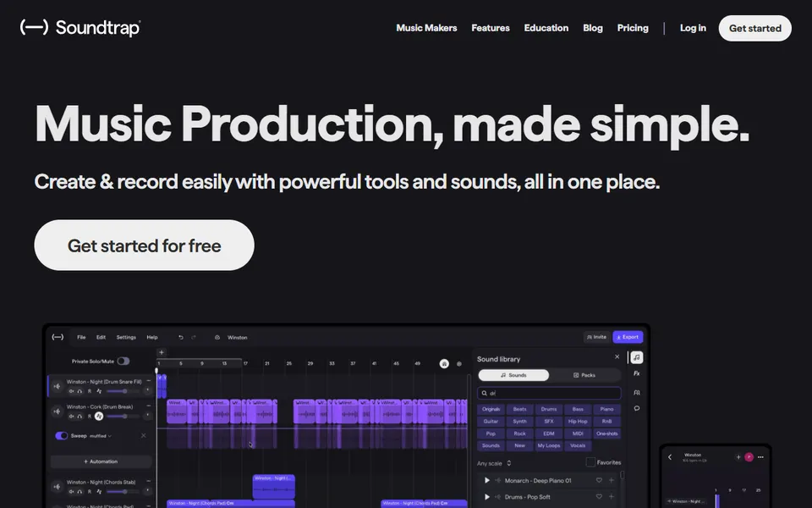Adjust the Drum Snare Fill volume slider
Screen dimensions: 812x508
[123, 391]
